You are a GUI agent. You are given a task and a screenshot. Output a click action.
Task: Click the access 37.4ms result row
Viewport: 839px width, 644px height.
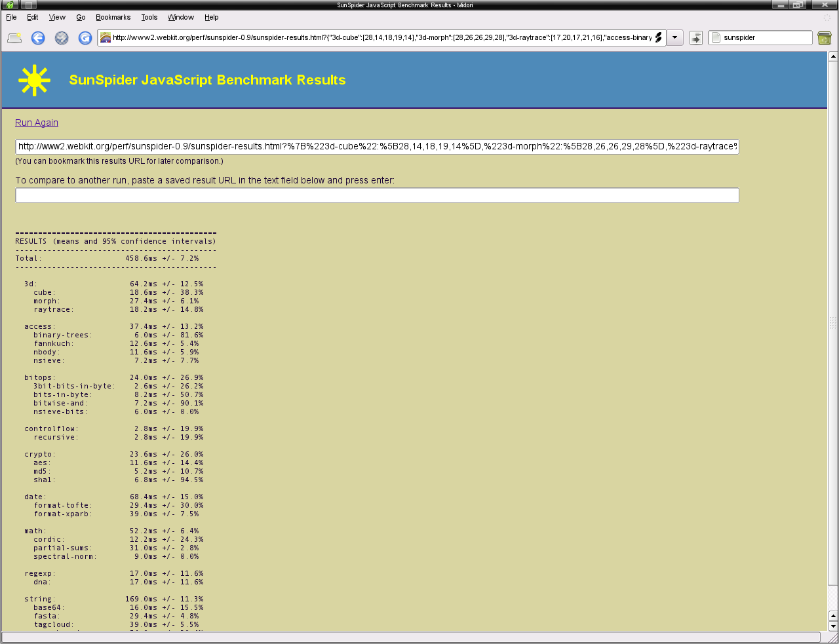113,326
